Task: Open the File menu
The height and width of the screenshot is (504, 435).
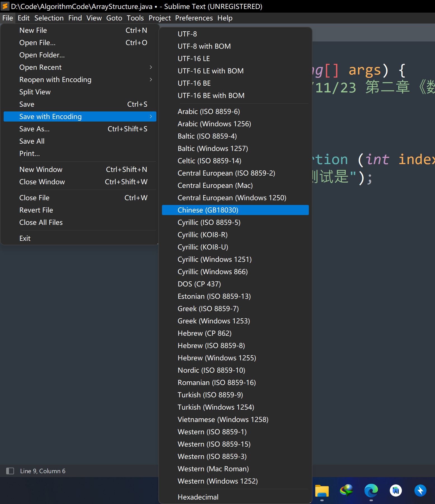Action: tap(8, 18)
